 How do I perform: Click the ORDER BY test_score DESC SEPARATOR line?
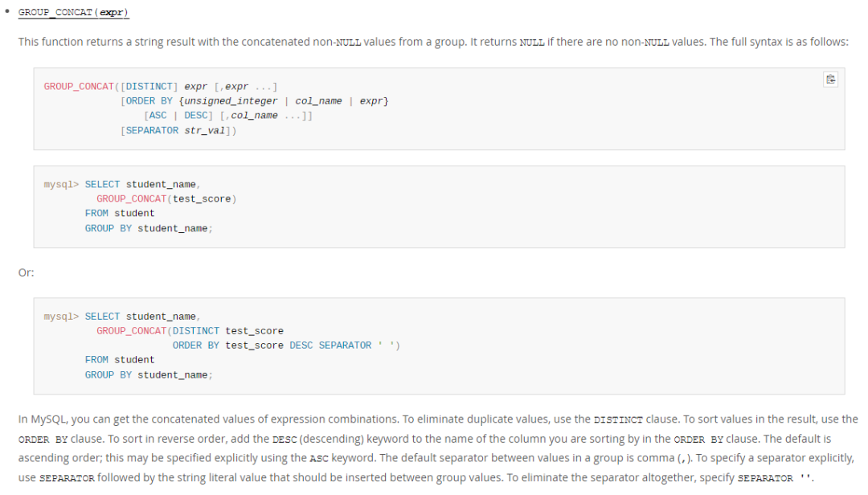pyautogui.click(x=285, y=345)
